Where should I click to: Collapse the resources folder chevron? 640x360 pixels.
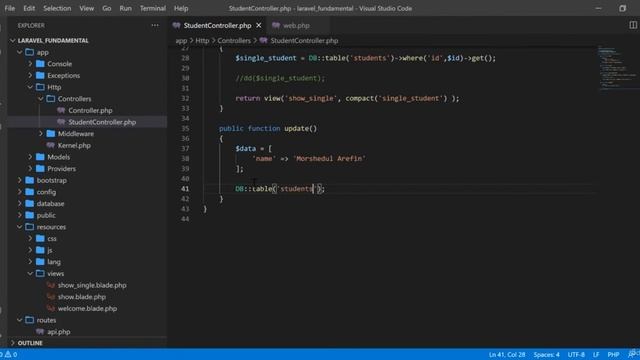(x=20, y=227)
